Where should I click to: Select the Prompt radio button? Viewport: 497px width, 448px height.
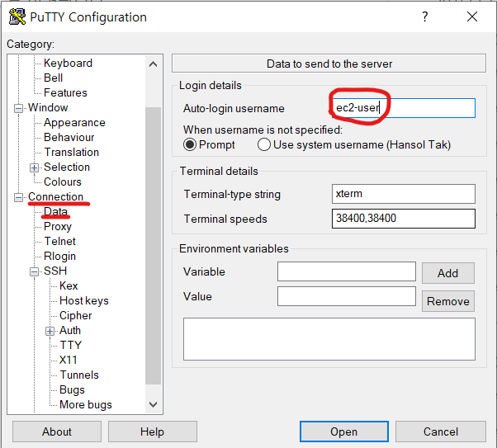[190, 144]
